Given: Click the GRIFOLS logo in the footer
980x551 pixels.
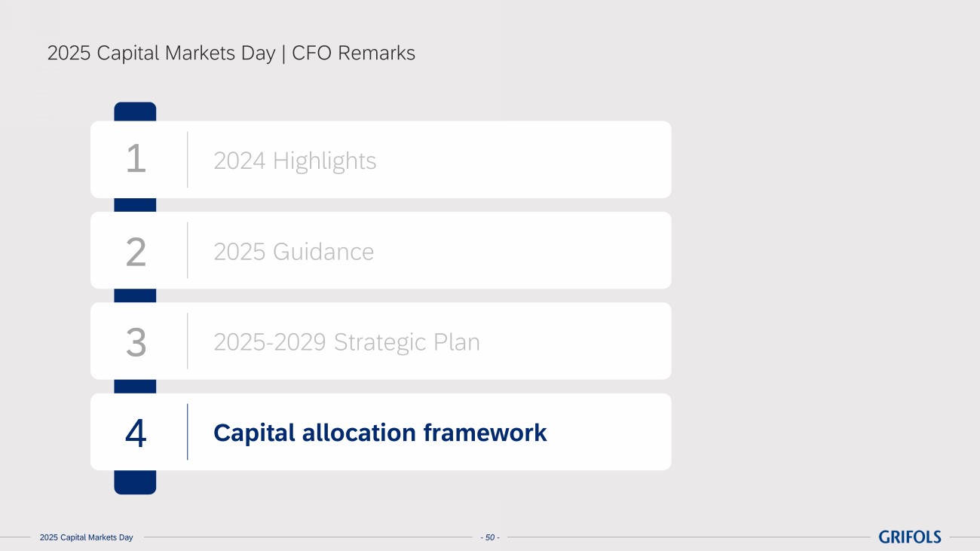Looking at the screenshot, I should click(909, 537).
